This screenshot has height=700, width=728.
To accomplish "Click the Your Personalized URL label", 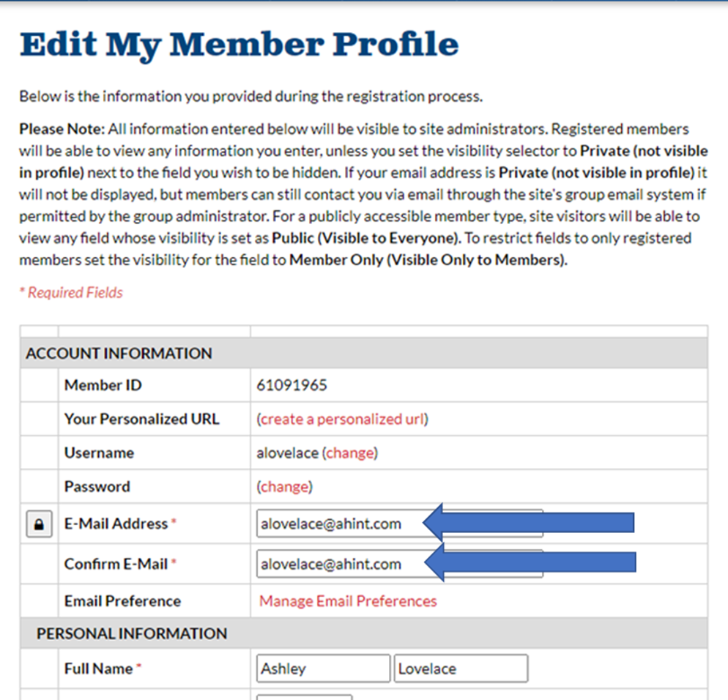I will [141, 420].
